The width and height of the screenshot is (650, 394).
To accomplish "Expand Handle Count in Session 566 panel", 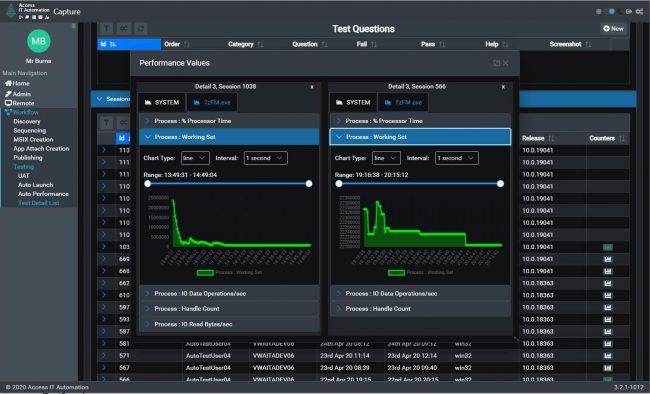I will tap(420, 309).
